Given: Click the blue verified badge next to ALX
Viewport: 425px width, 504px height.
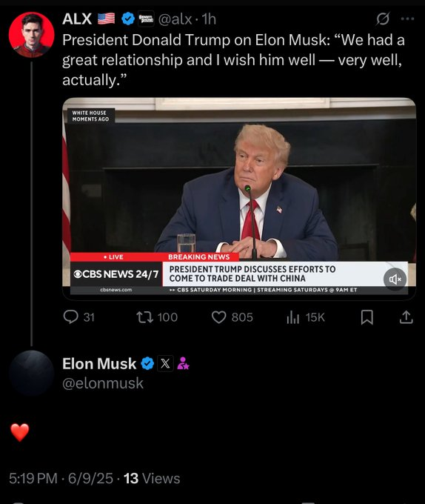Looking at the screenshot, I should (x=128, y=19).
